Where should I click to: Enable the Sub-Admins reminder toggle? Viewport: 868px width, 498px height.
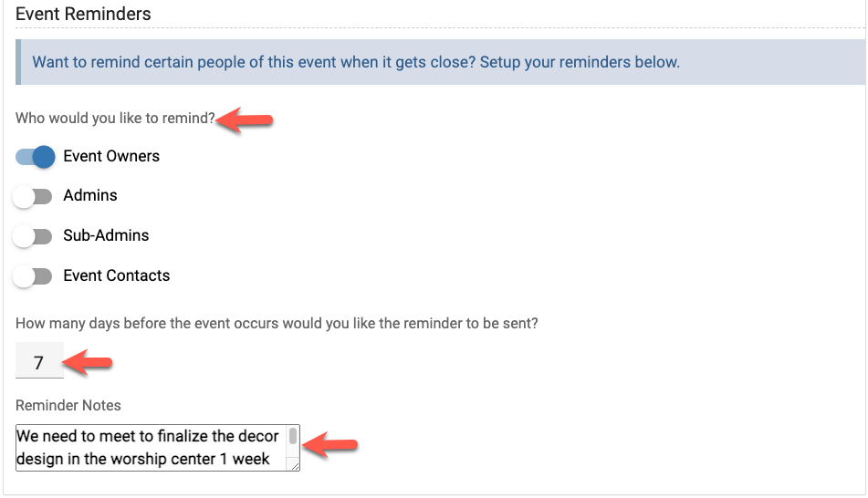pos(33,236)
